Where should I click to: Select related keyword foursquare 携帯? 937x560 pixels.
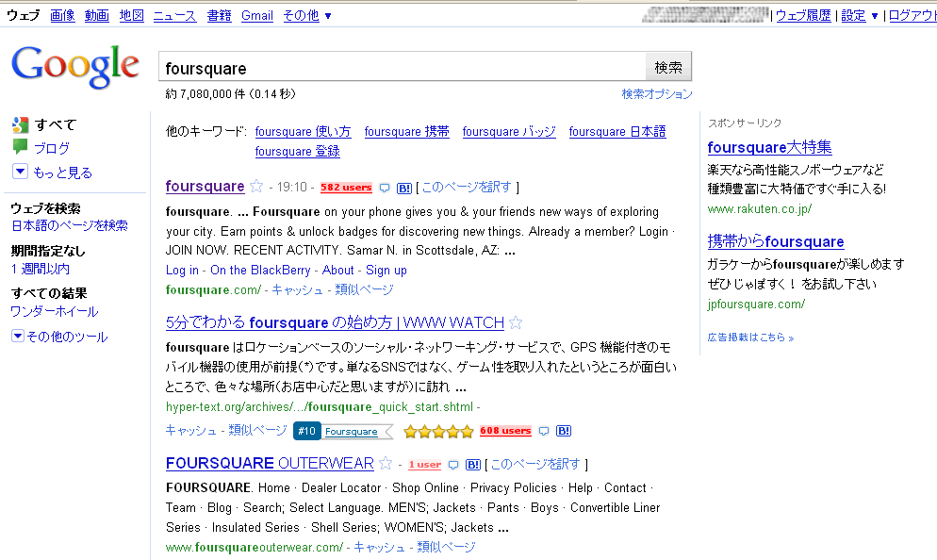(407, 131)
